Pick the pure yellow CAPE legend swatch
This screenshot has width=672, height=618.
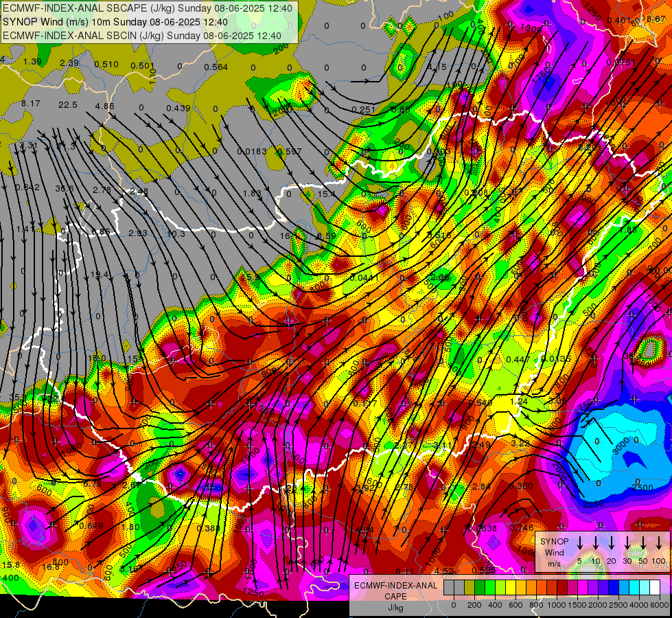click(x=511, y=588)
